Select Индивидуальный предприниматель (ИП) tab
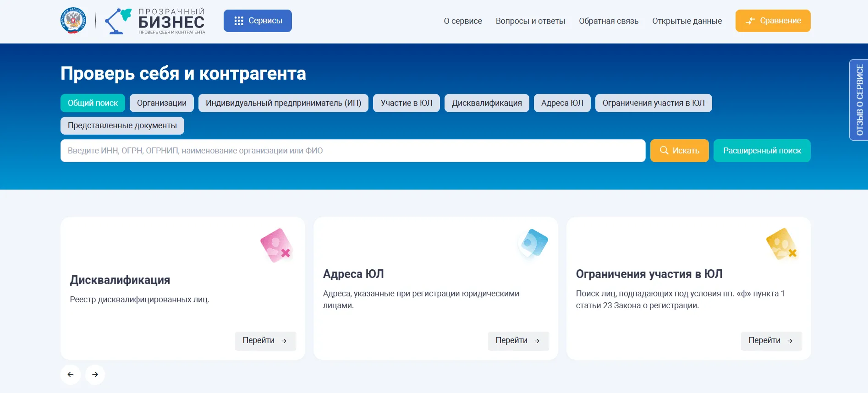The width and height of the screenshot is (868, 393). pyautogui.click(x=283, y=103)
